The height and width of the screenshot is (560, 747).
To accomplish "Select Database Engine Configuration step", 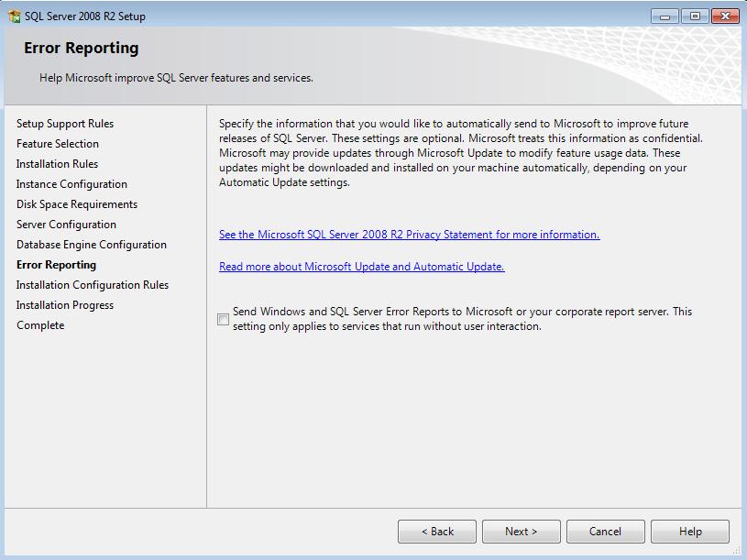I will (92, 245).
